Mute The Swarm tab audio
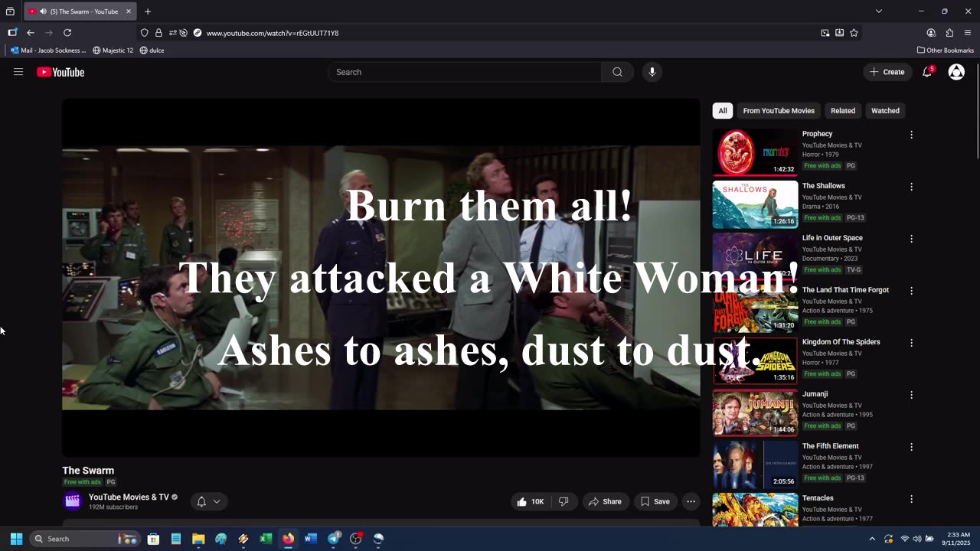Image resolution: width=980 pixels, height=551 pixels. click(43, 11)
